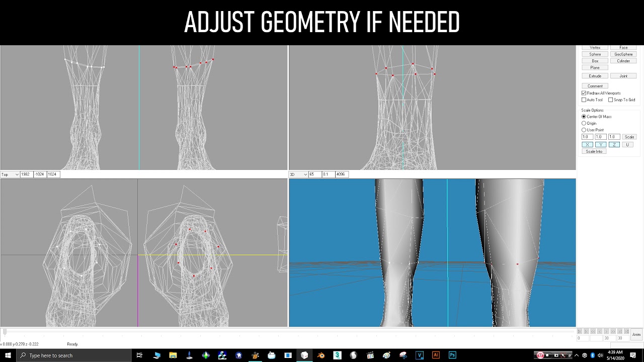644x362 pixels.
Task: Click the Comment button
Action: (x=595, y=86)
